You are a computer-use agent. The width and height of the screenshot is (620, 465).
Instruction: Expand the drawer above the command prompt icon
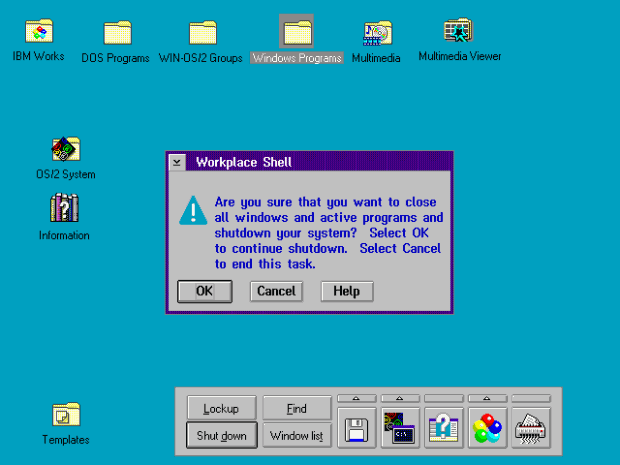[x=400, y=399]
